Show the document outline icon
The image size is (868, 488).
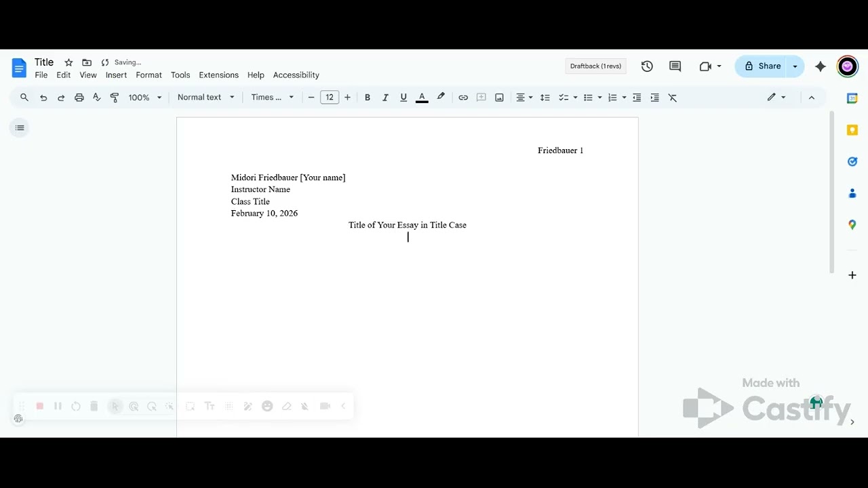pos(20,128)
